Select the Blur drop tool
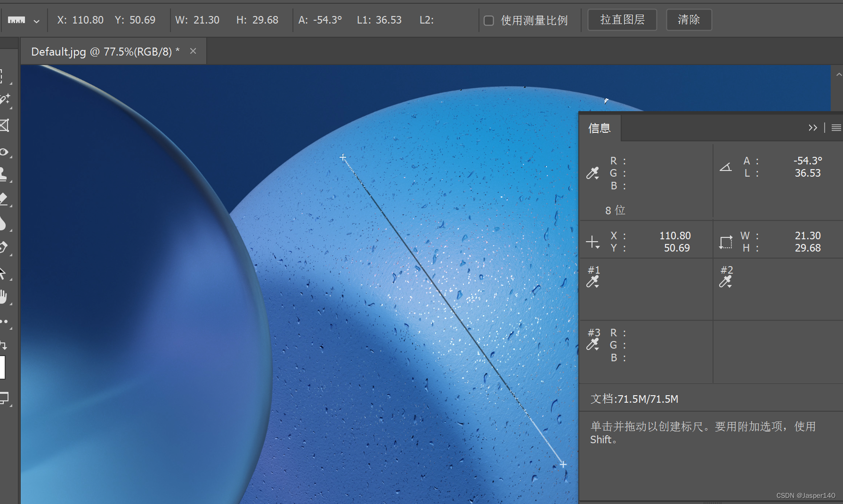 pyautogui.click(x=4, y=223)
